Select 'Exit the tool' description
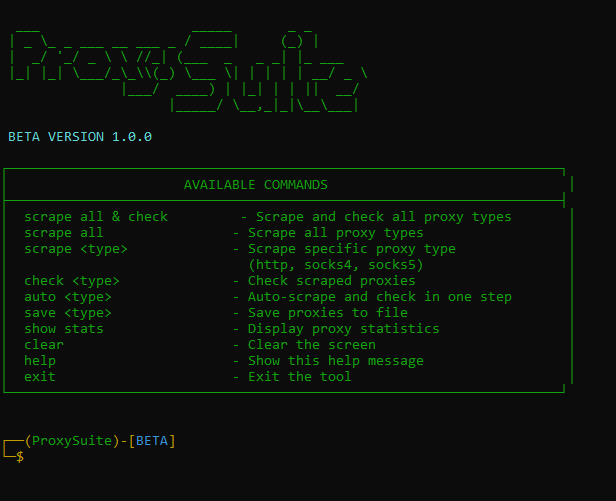Viewport: 616px width, 501px height. (x=299, y=376)
